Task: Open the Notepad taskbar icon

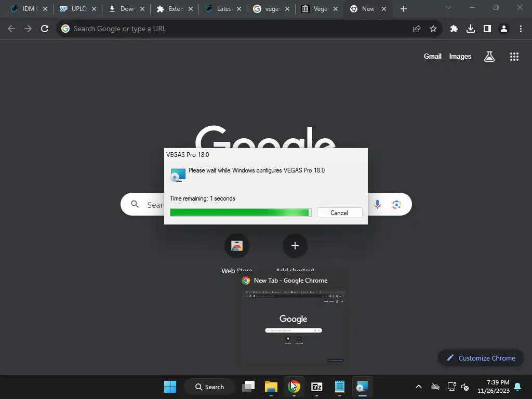Action: click(340, 387)
